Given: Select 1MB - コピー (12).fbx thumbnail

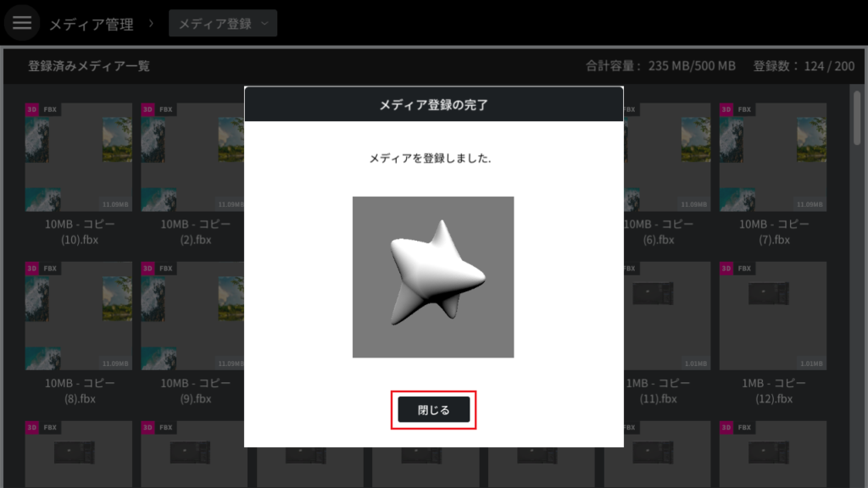Looking at the screenshot, I should click(773, 315).
